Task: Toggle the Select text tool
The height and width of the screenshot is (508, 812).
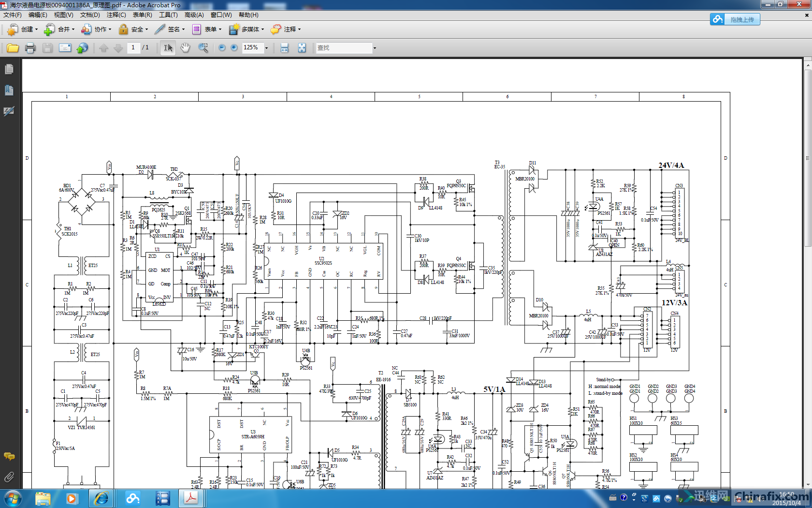Action: pyautogui.click(x=168, y=48)
